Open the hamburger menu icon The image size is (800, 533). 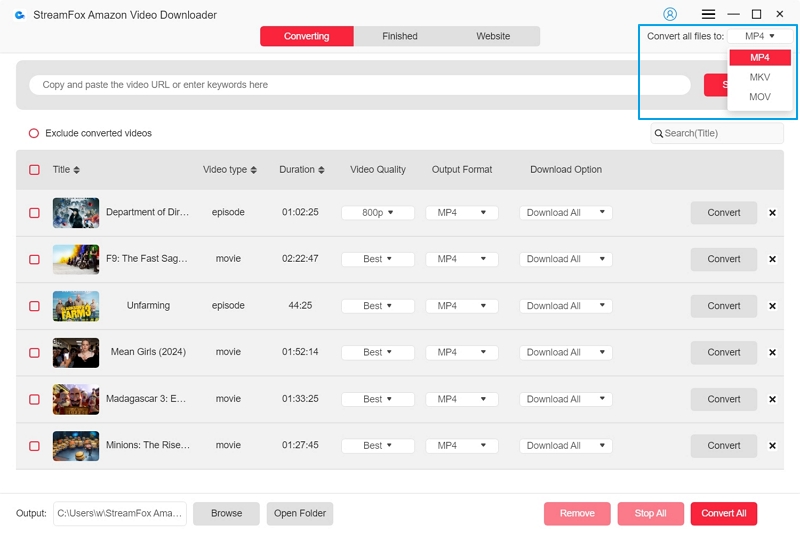[708, 14]
